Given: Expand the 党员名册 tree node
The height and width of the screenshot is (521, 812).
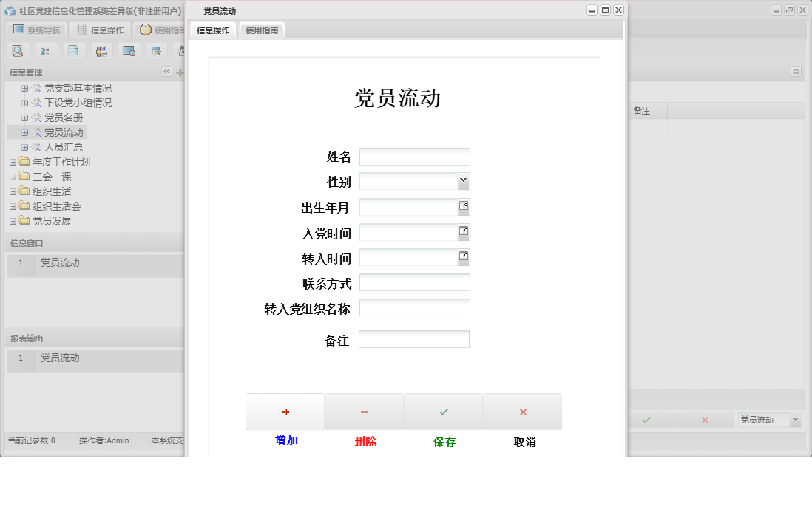Looking at the screenshot, I should (x=24, y=117).
